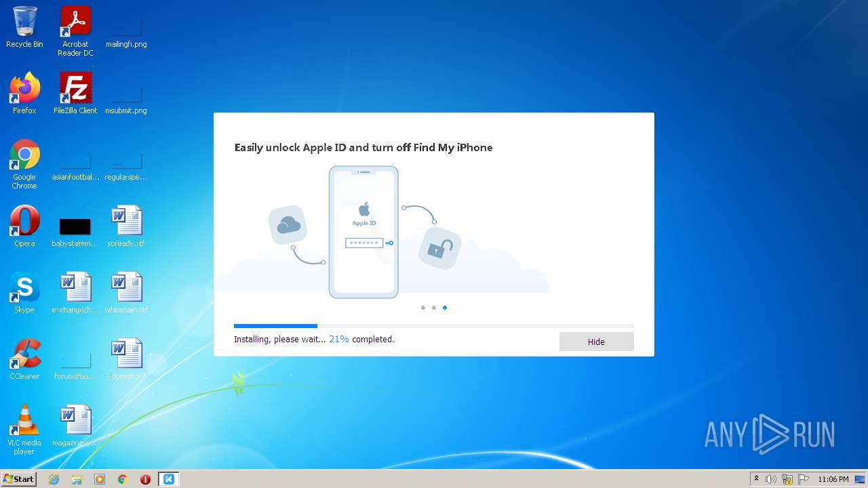868x488 pixels.
Task: Open Opera from the taskbar
Action: [145, 479]
